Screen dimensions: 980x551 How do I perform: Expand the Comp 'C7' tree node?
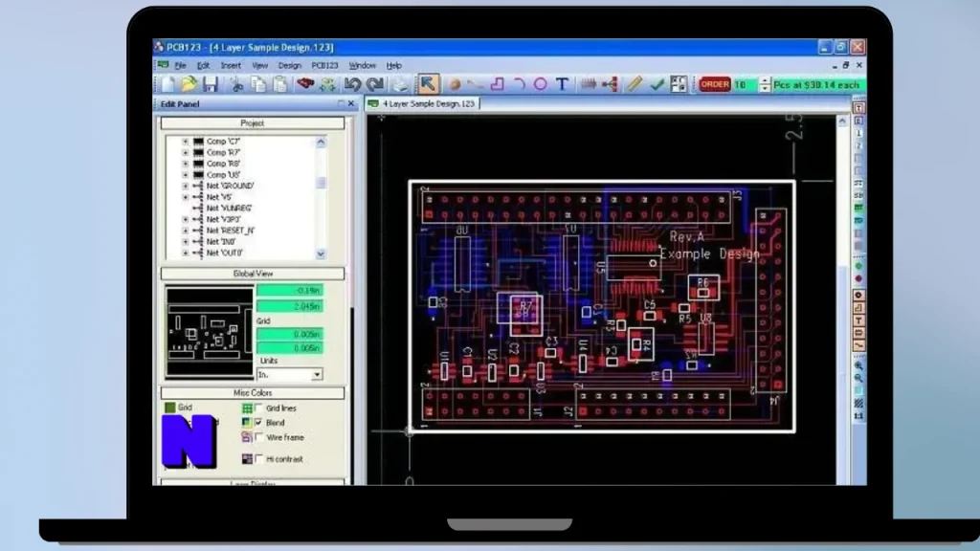(x=186, y=142)
